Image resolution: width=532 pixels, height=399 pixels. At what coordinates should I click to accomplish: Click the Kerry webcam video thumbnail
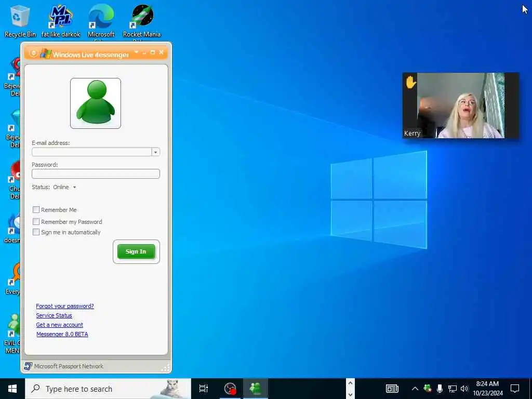point(461,105)
